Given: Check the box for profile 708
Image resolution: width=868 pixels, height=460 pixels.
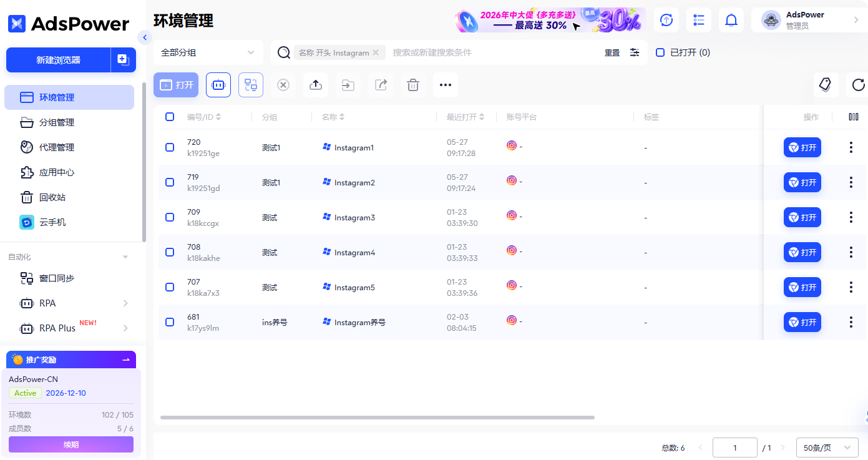Looking at the screenshot, I should pos(170,252).
